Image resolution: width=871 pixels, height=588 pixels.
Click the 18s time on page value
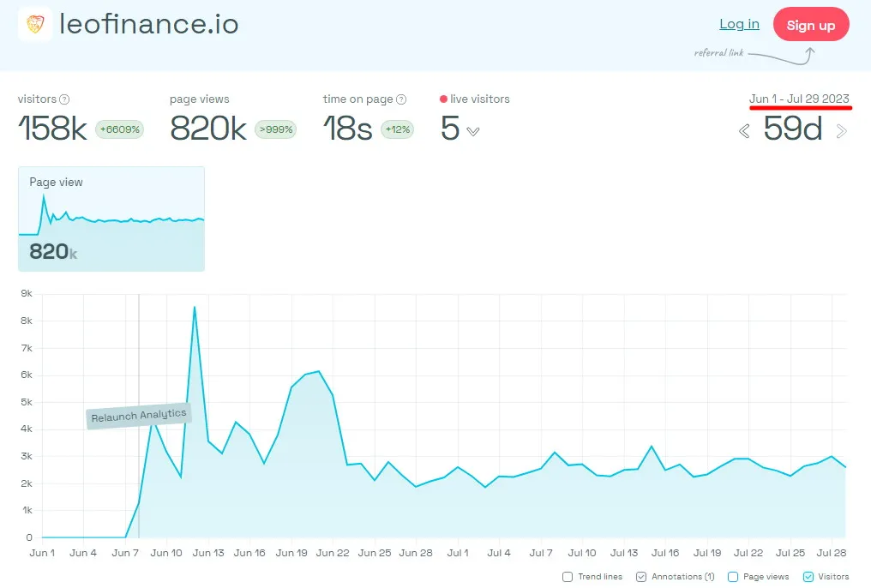[348, 129]
